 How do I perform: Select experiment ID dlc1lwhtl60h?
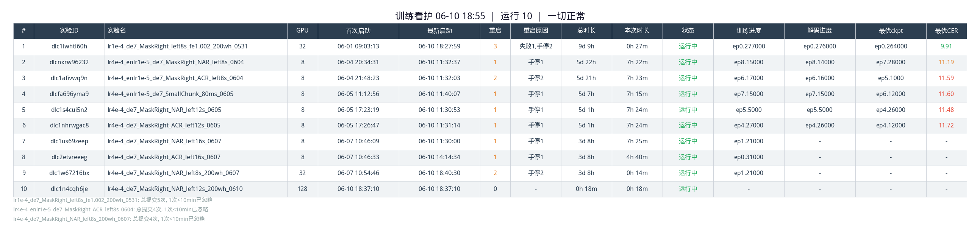point(69,47)
